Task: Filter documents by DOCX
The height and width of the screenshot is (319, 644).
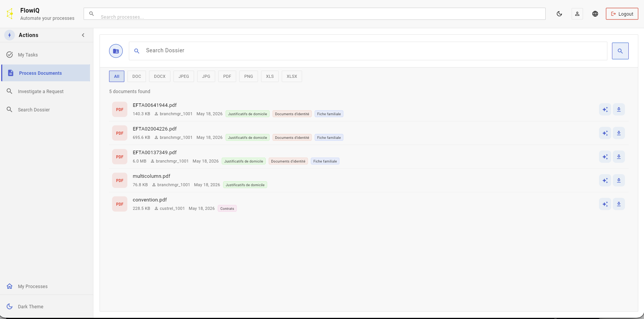Action: [x=160, y=76]
